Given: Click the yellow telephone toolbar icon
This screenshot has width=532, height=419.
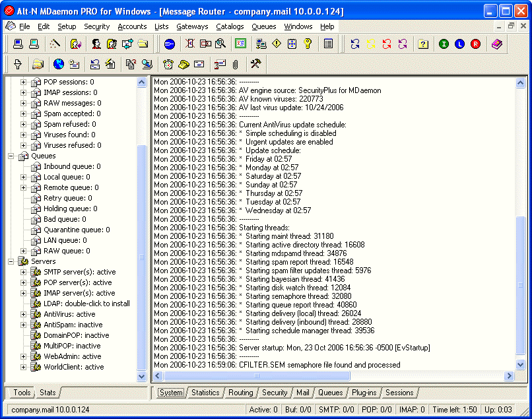Looking at the screenshot, I should click(184, 64).
